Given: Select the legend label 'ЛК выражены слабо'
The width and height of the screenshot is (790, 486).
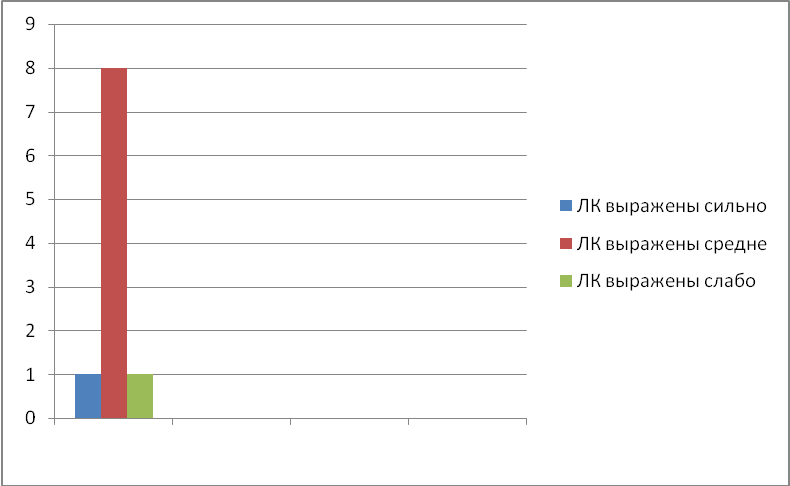Looking at the screenshot, I should coord(666,281).
